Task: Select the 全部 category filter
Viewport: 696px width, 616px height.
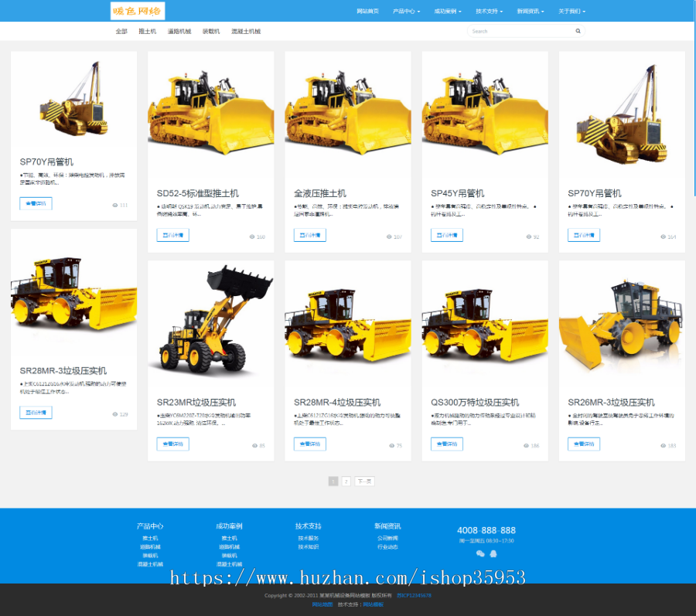Action: click(x=121, y=32)
